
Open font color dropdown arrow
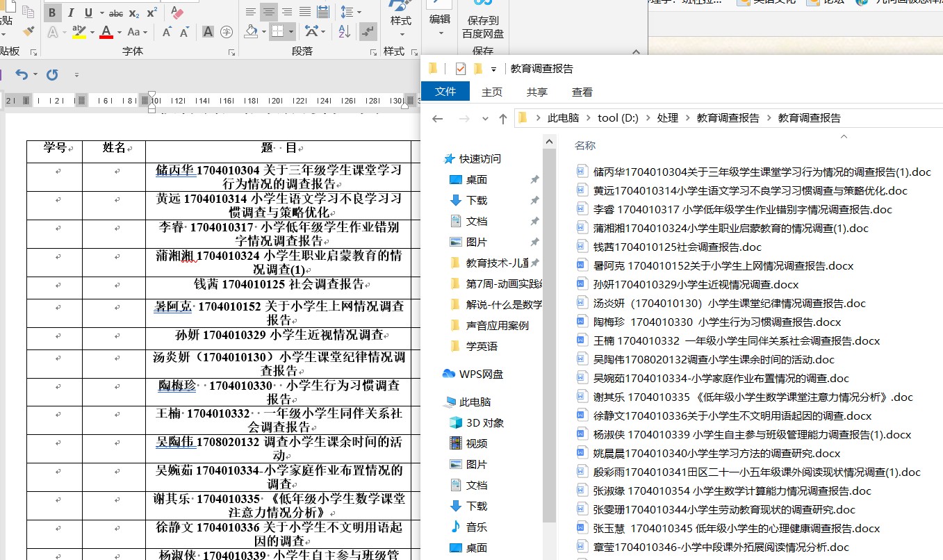coord(120,32)
